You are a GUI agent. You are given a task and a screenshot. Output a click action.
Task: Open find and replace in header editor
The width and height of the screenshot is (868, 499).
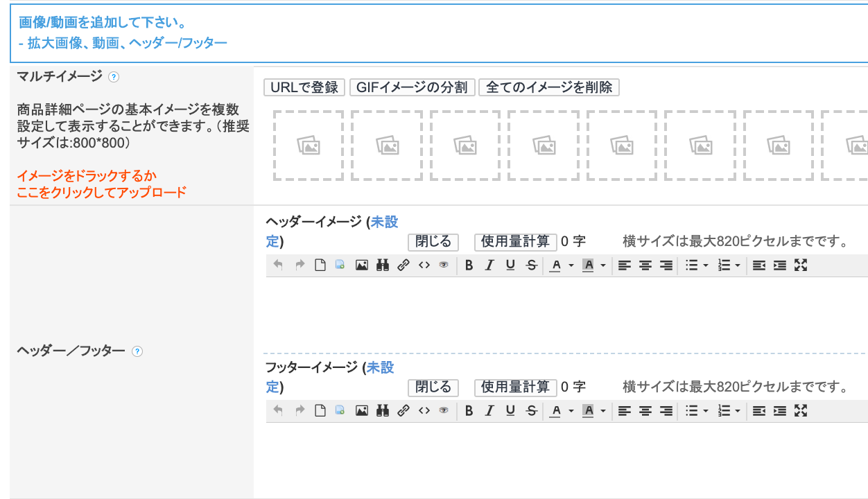pyautogui.click(x=382, y=265)
